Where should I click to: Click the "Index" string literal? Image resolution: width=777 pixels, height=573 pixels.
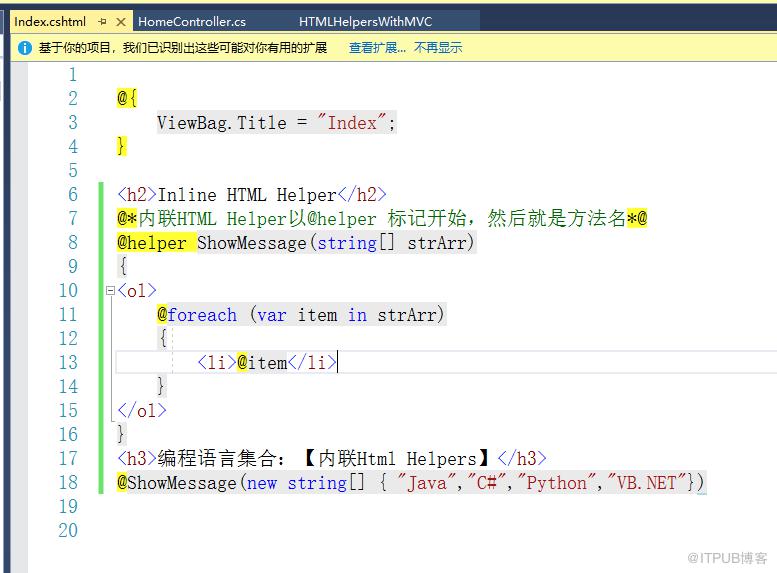(352, 123)
